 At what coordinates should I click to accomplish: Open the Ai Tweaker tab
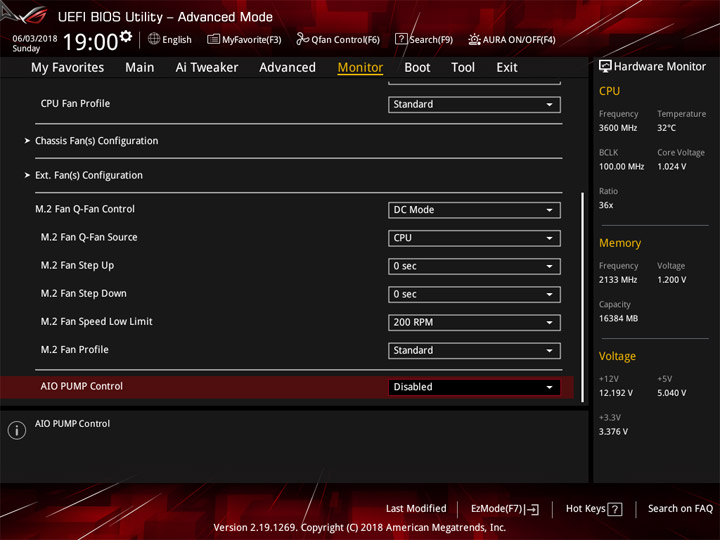(x=207, y=68)
